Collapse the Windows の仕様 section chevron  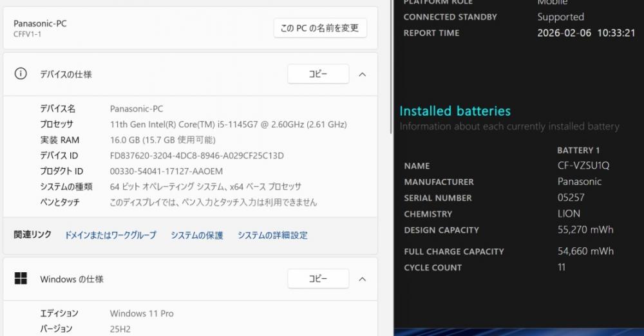[x=362, y=279]
